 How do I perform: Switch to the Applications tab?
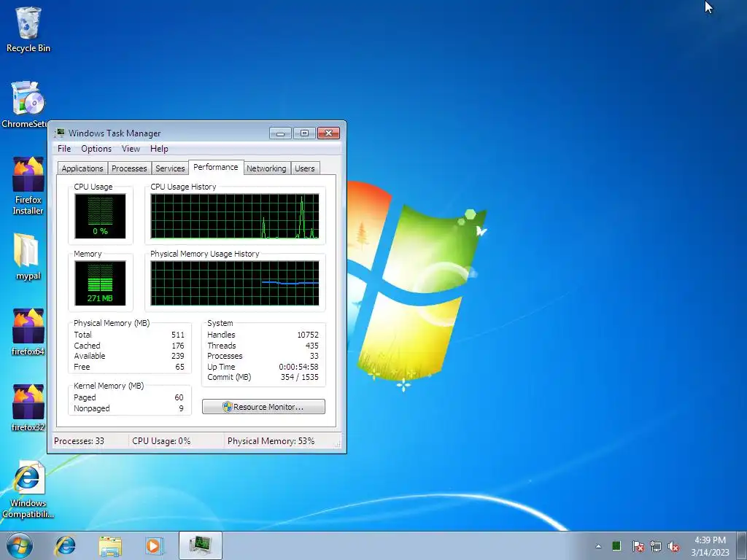(82, 168)
